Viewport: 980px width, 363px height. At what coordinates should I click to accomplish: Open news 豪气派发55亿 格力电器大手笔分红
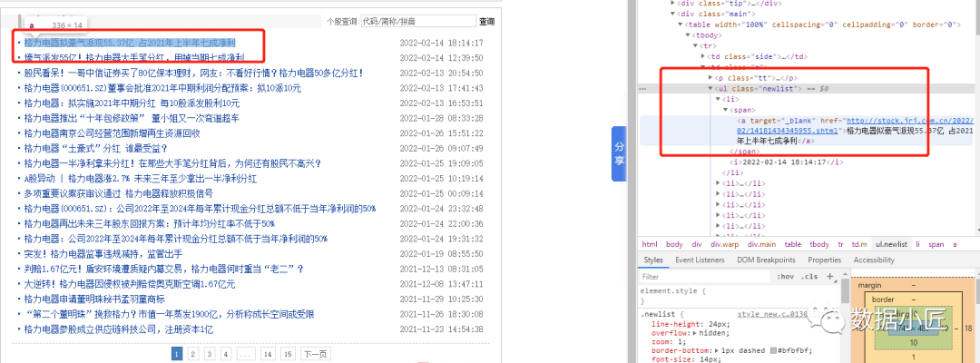click(x=133, y=58)
